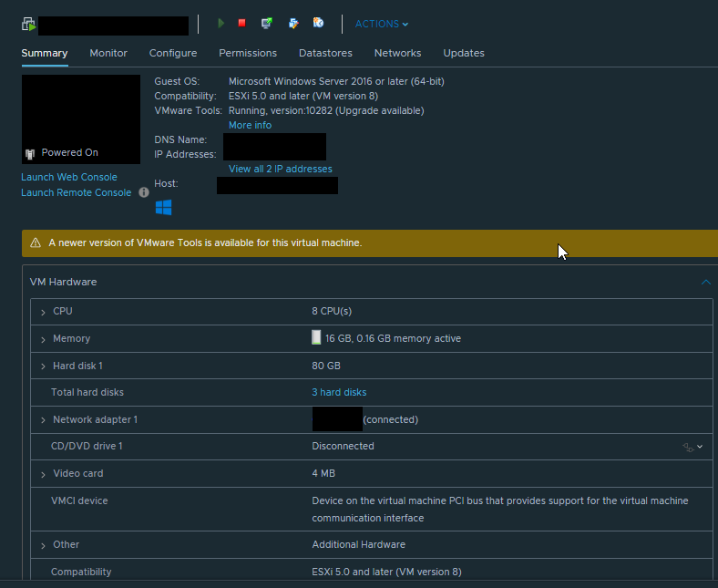
Task: Expand the Video card row
Action: pos(43,474)
